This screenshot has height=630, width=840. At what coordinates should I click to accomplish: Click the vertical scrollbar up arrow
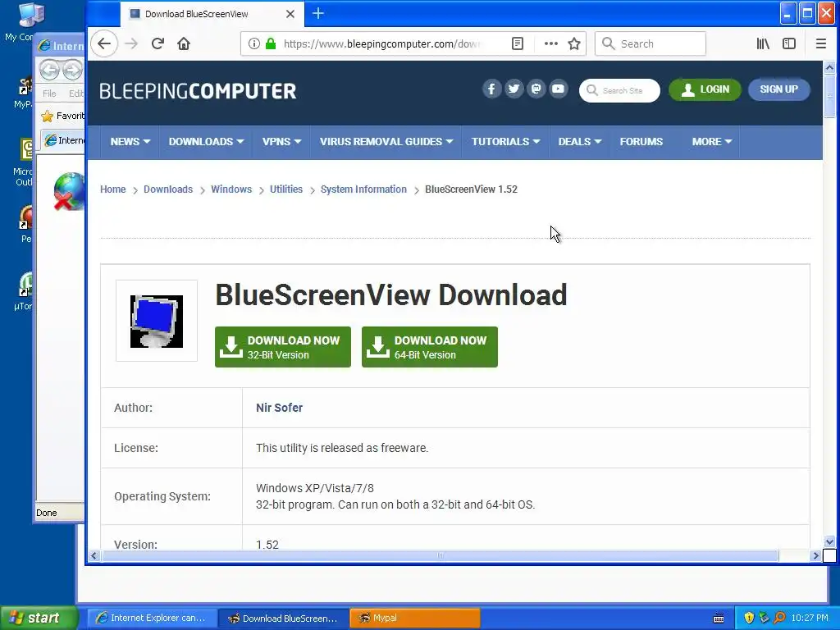(829, 67)
